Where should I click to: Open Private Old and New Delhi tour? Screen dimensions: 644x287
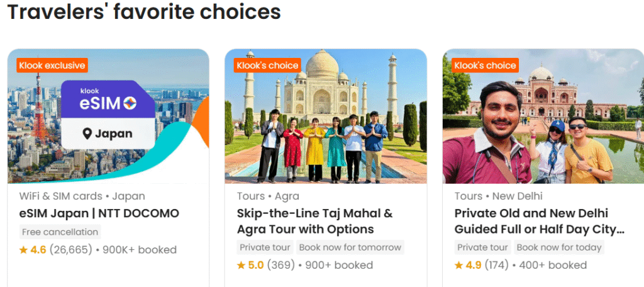click(x=539, y=221)
